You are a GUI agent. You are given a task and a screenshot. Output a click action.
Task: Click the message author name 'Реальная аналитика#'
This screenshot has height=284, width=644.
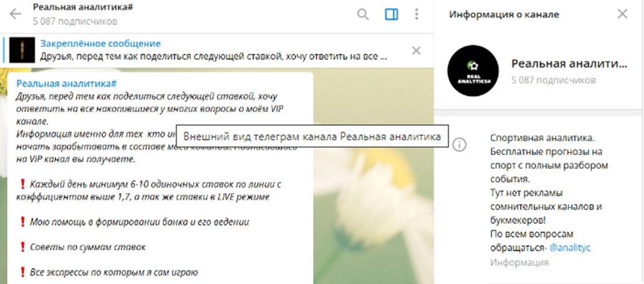pos(67,84)
